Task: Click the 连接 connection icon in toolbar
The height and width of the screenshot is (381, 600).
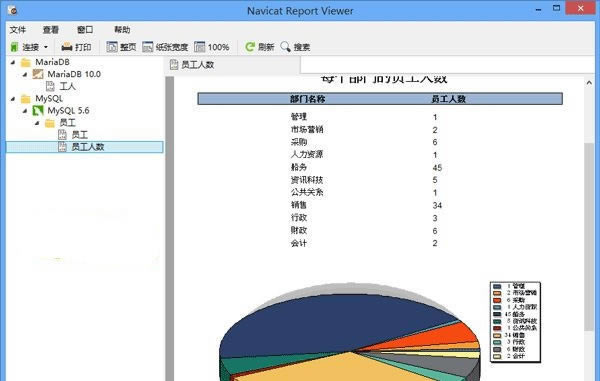Action: point(14,47)
